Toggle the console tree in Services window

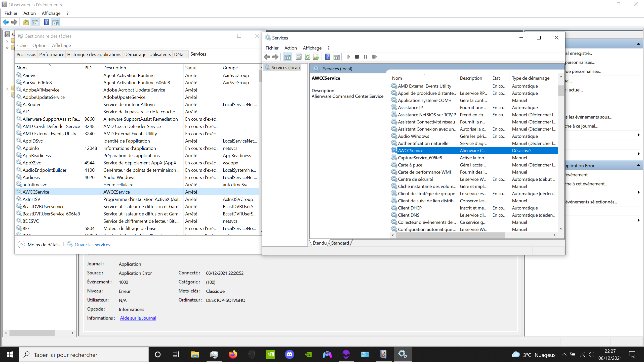[288, 57]
